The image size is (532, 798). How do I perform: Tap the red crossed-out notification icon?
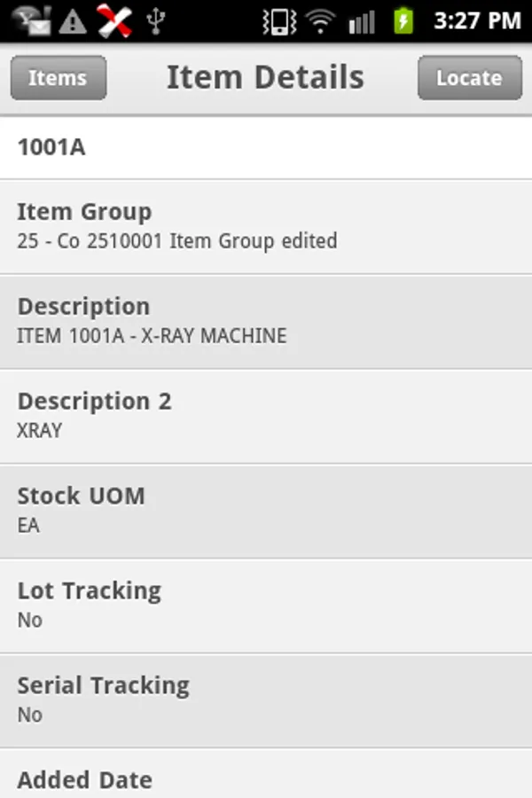pyautogui.click(x=114, y=20)
